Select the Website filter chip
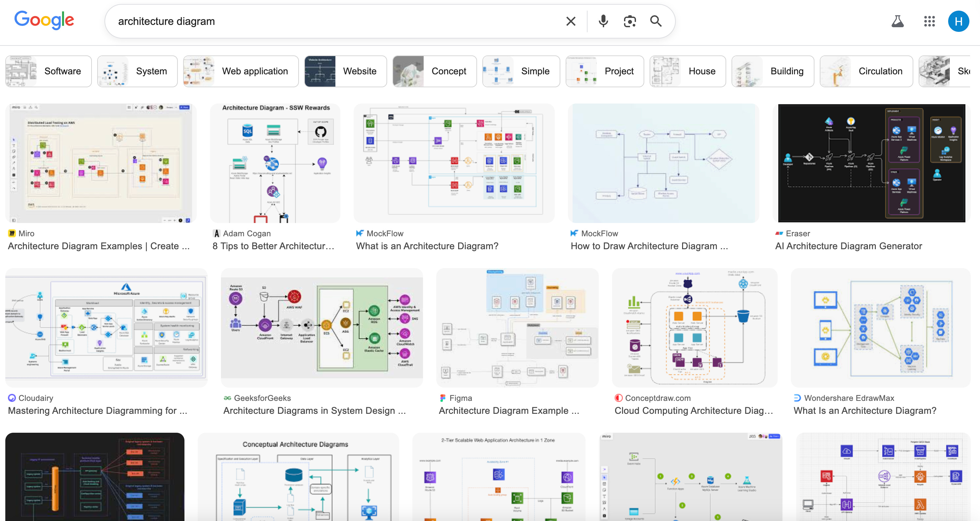980x521 pixels. click(345, 71)
